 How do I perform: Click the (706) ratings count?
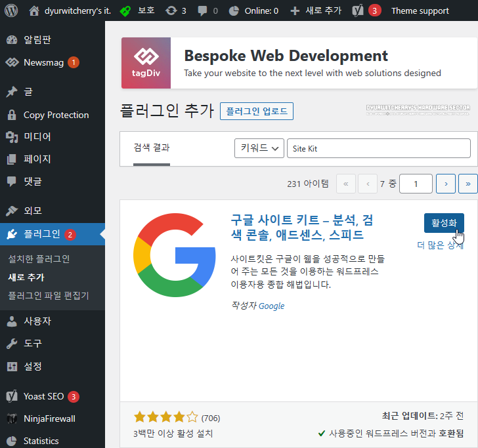pyautogui.click(x=211, y=418)
